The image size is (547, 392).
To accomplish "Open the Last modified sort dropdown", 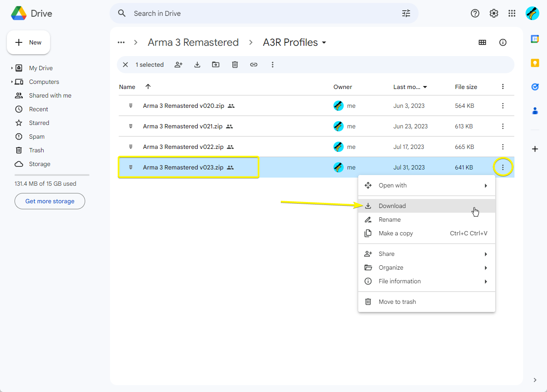I will (425, 87).
